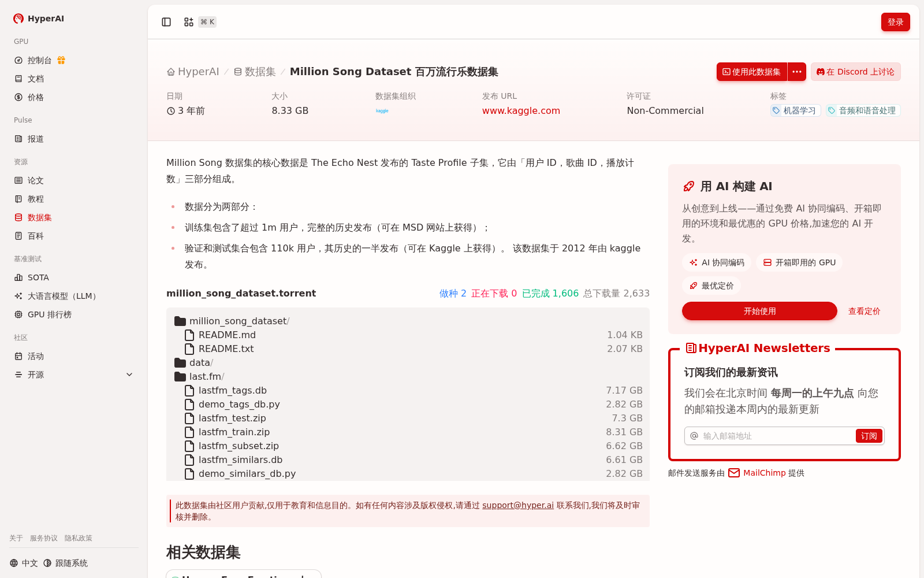924x578 pixels.
Task: Click the 做种 2 seeding count
Action: pyautogui.click(x=453, y=294)
